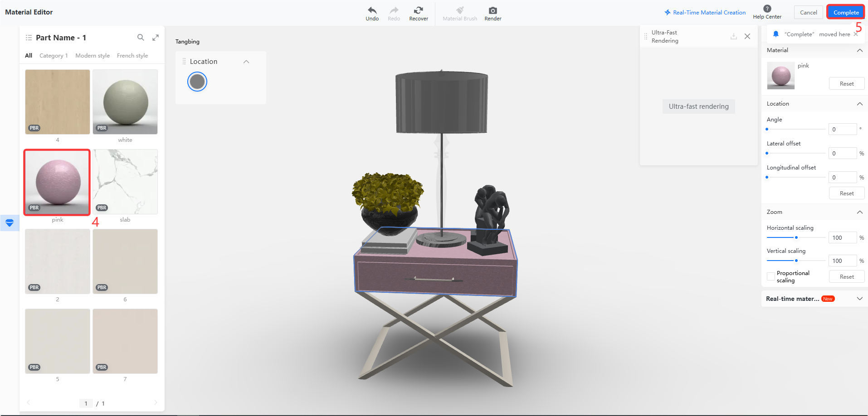Adjust the Longitudinal offset slider
This screenshot has height=416, width=868.
pos(796,177)
